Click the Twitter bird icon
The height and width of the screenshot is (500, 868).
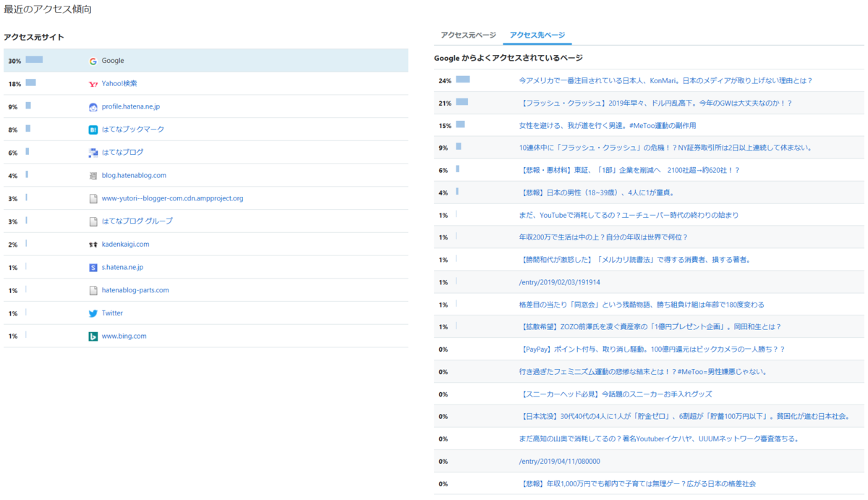[x=93, y=313]
